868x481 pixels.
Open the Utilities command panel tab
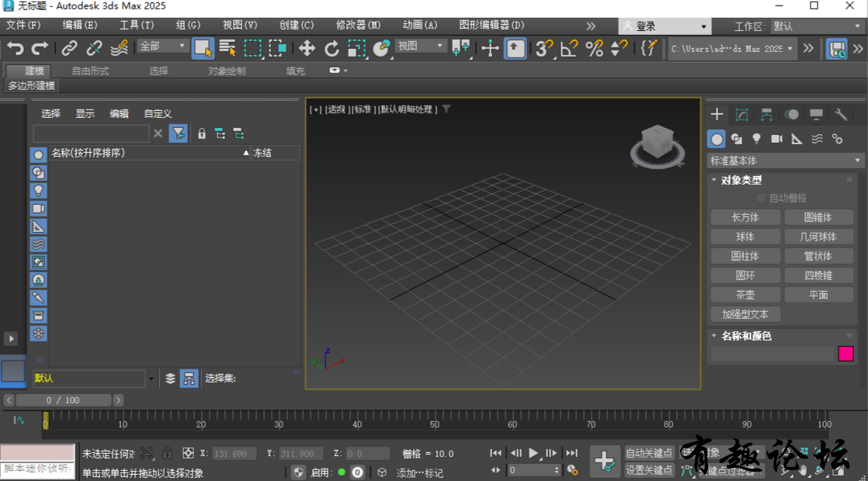click(841, 115)
